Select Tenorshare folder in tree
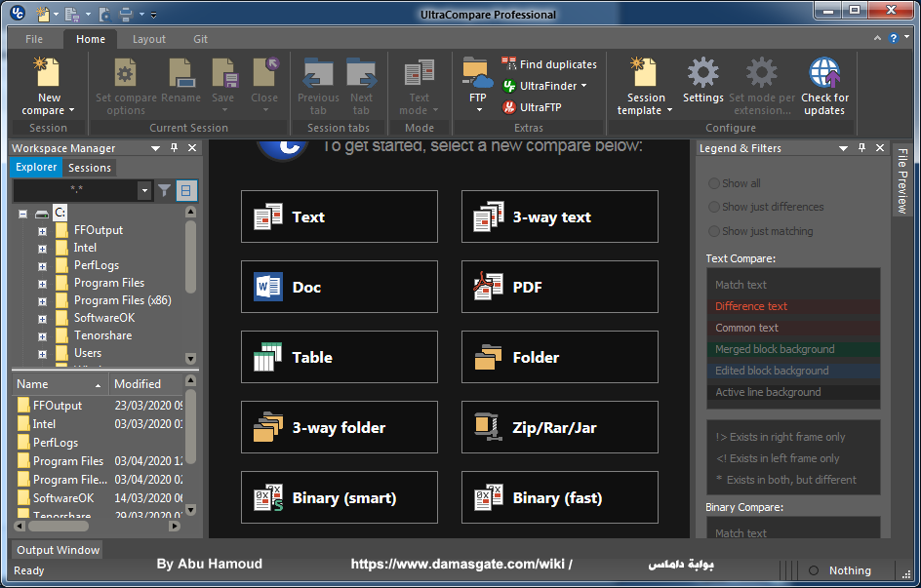This screenshot has width=921, height=588. click(102, 335)
